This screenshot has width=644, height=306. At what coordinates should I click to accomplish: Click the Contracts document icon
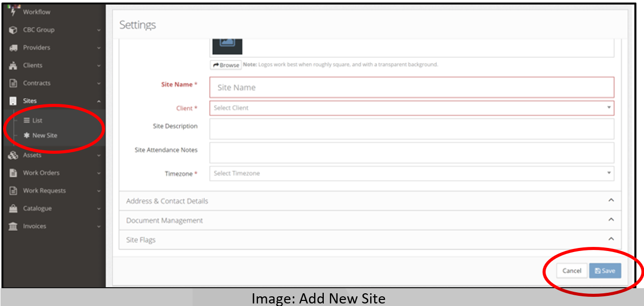[x=13, y=84]
